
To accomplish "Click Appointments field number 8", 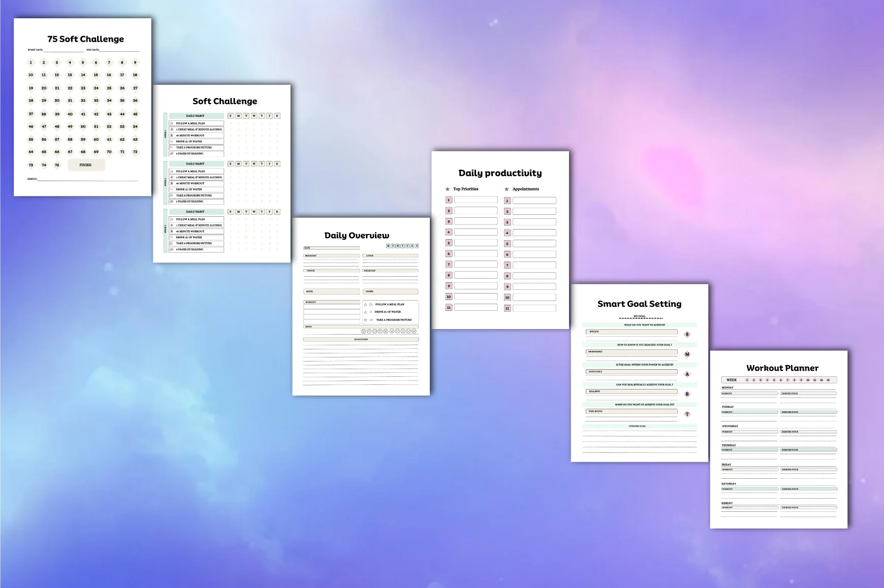I will (534, 276).
